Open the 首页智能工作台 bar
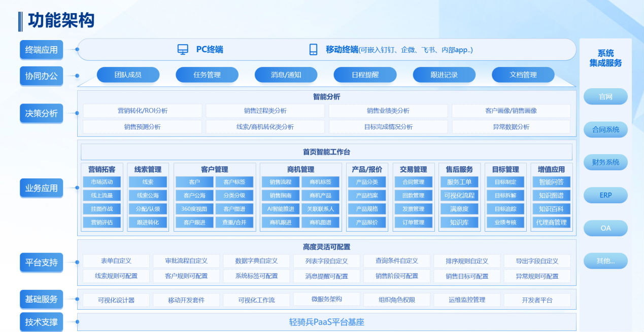 pyautogui.click(x=326, y=152)
